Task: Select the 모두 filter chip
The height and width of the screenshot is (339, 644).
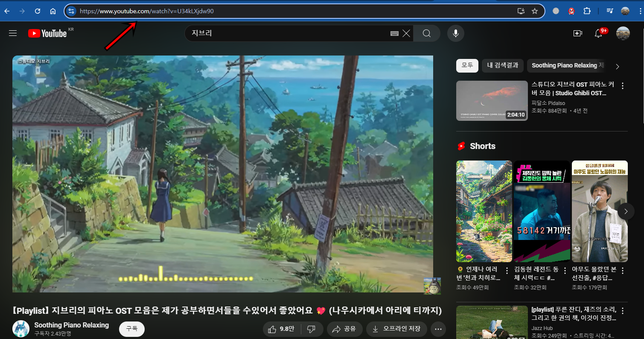Action: pyautogui.click(x=467, y=65)
